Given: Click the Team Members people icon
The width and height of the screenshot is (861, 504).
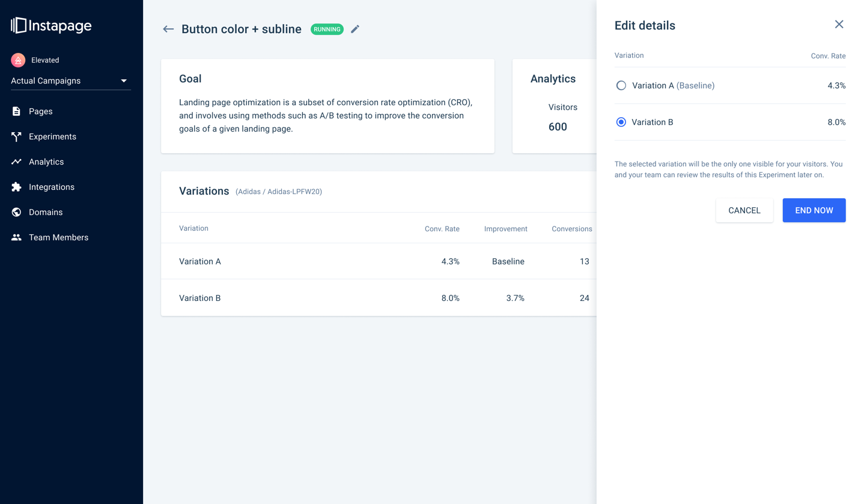Looking at the screenshot, I should (16, 237).
